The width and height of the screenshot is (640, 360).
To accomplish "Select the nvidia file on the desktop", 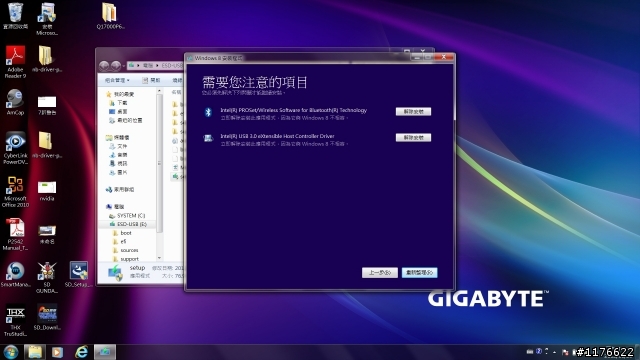I will click(x=47, y=191).
